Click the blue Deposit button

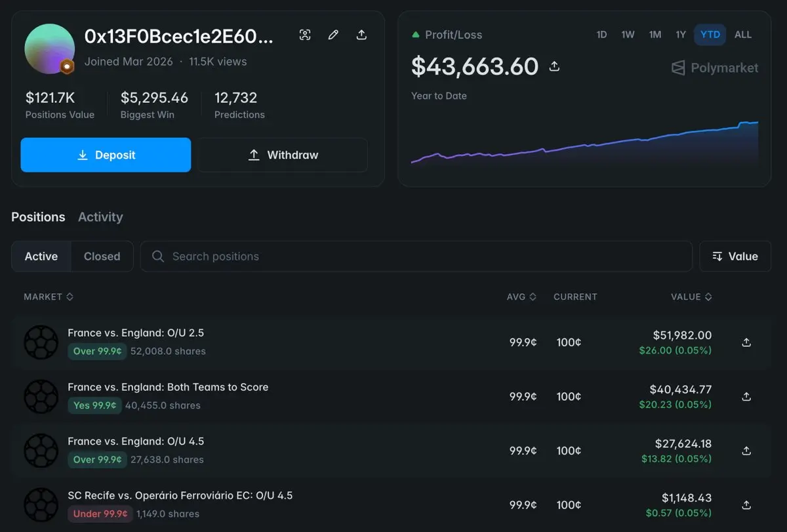(x=106, y=155)
